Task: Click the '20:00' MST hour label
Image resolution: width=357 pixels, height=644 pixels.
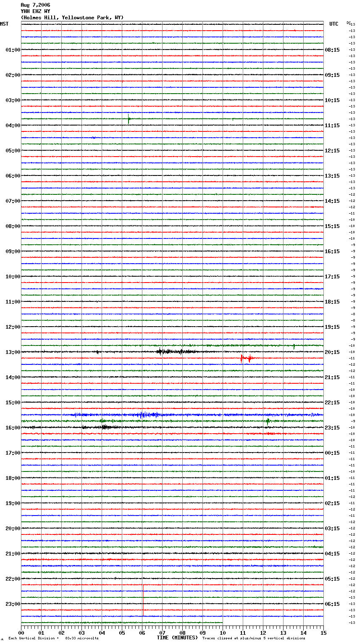Action: point(13,529)
